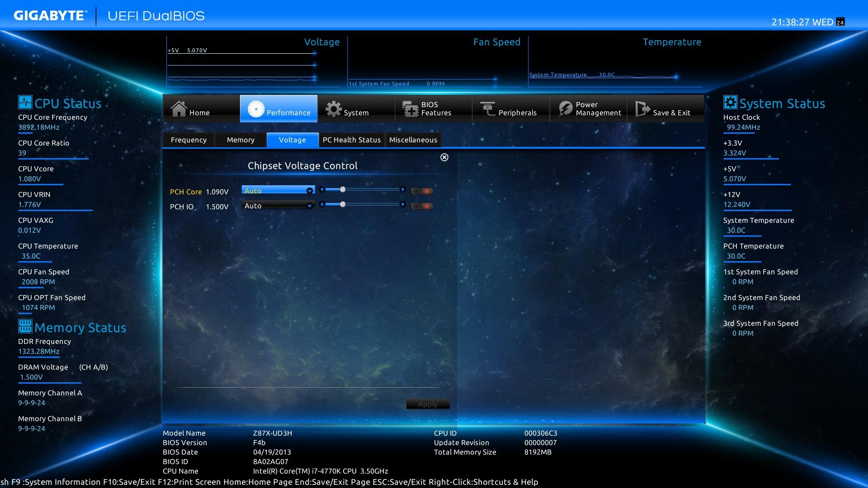Click the Temperature monitor graph
The width and height of the screenshot is (868, 488).
[x=615, y=62]
